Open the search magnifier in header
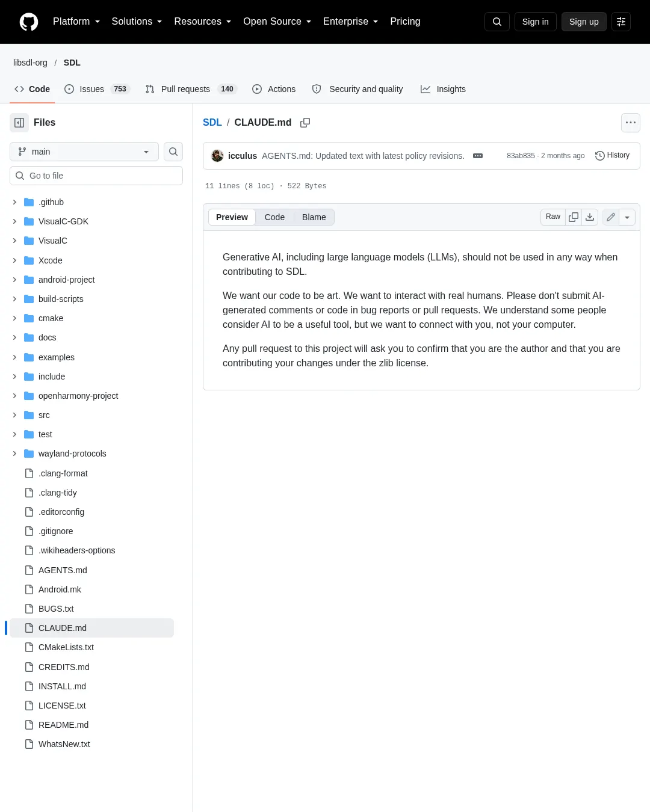 (x=497, y=22)
